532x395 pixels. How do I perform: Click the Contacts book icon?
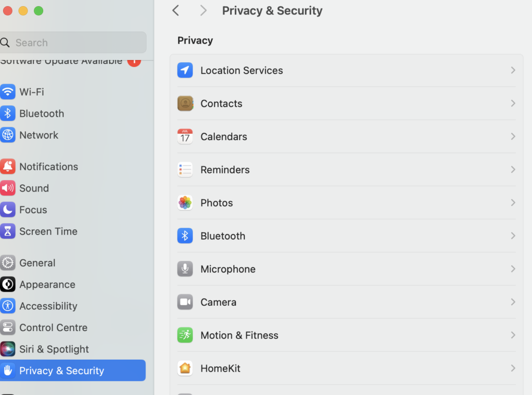pyautogui.click(x=185, y=103)
